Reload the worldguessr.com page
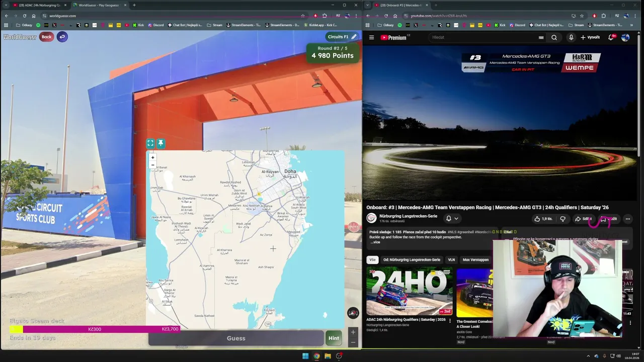 [x=25, y=16]
